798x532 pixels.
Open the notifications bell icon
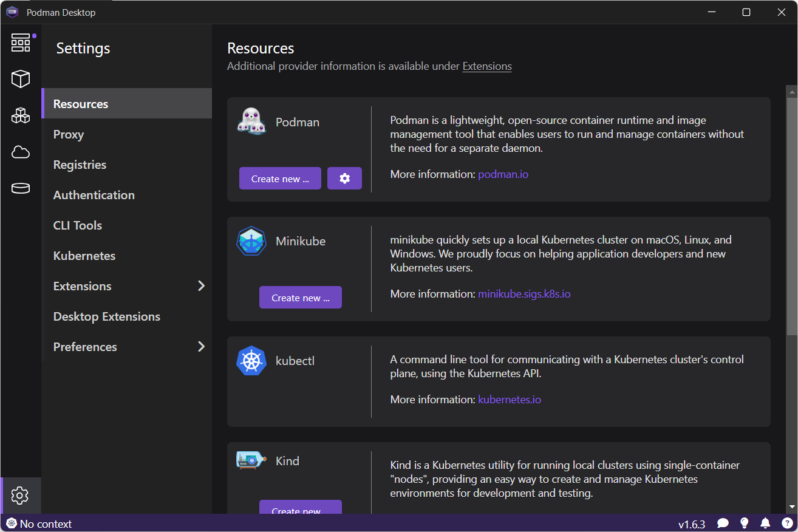[765, 523]
